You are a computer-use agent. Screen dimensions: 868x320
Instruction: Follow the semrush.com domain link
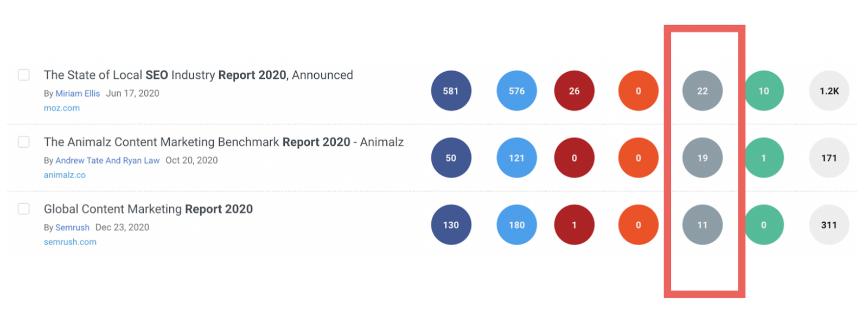(x=70, y=242)
